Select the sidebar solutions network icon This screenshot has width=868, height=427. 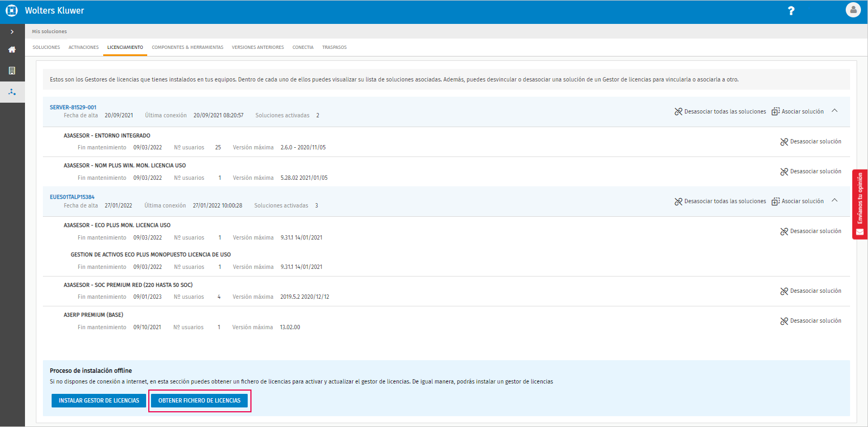12,92
